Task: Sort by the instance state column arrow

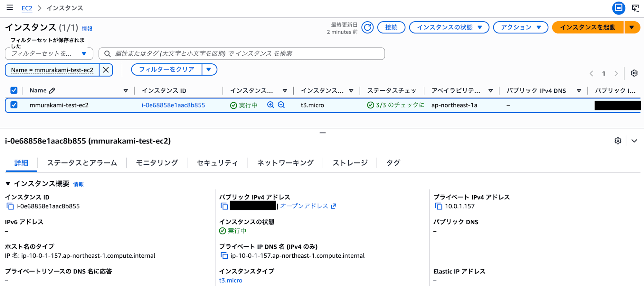Action: tap(285, 91)
